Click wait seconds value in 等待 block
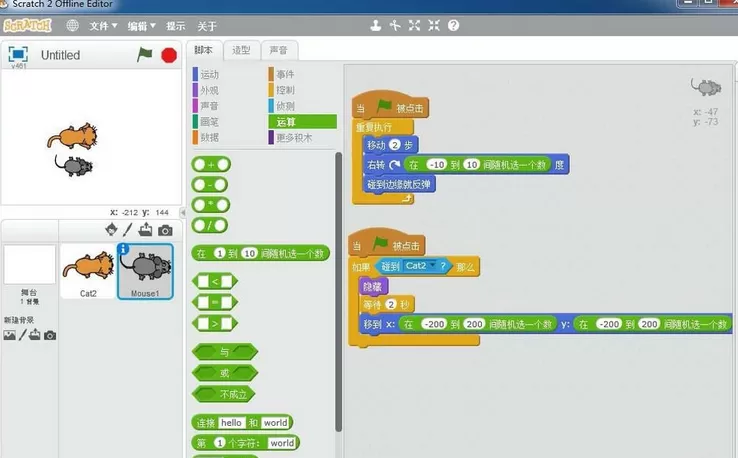Screen dimensions: 738x458 coord(391,305)
